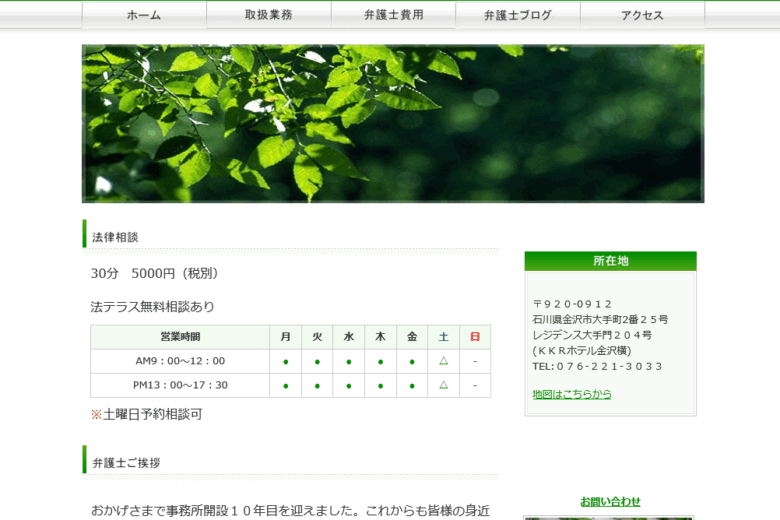Click the 法律相談 section heading
Screen dimensions: 780x520
[115, 237]
